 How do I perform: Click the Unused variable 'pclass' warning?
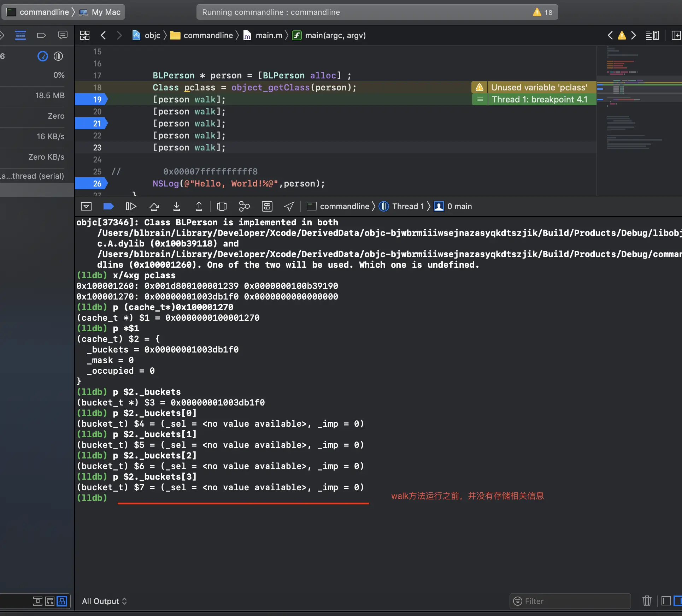[539, 87]
